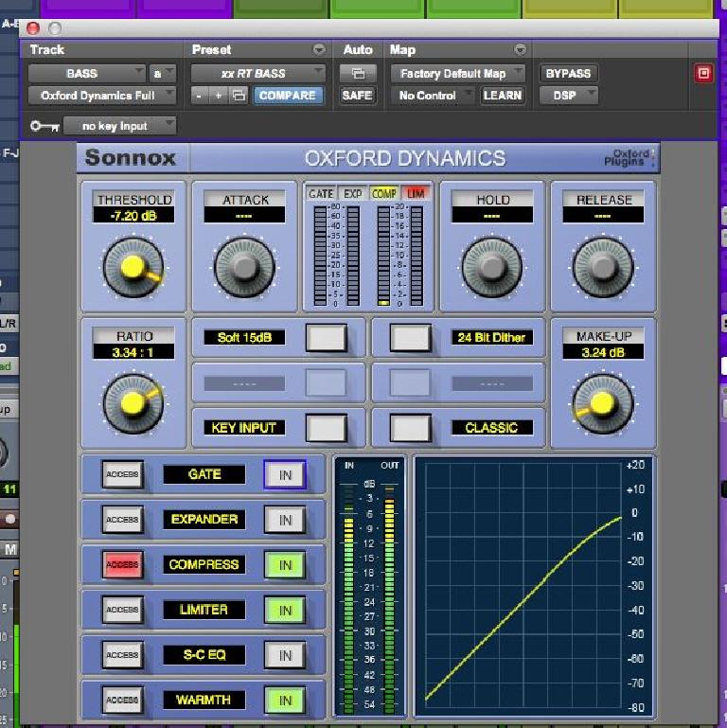Select previous preset with minus button
Viewport: 727px width, 728px height.
point(199,96)
